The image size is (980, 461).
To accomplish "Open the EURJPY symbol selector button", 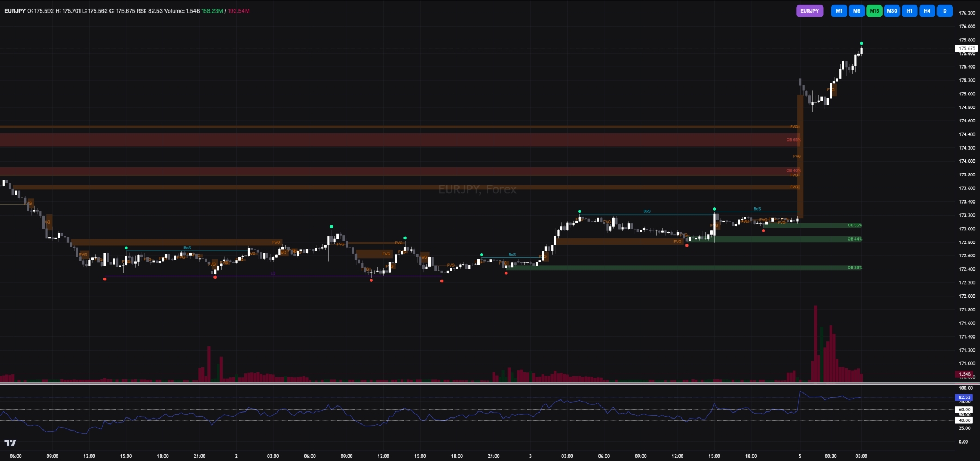I will [810, 11].
